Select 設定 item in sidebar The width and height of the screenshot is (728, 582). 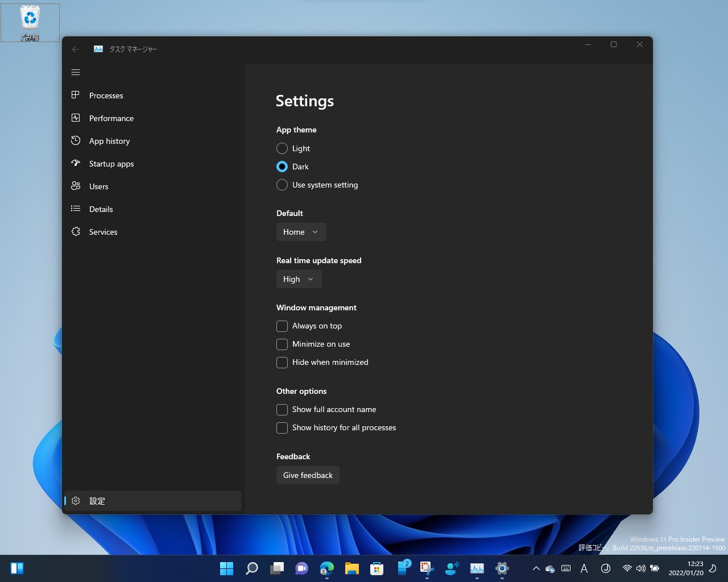pyautogui.click(x=153, y=501)
